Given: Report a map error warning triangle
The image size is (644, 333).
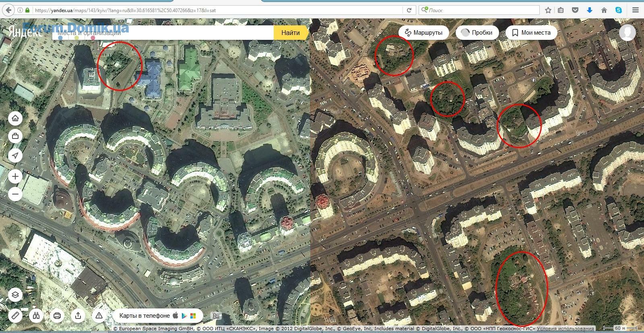Looking at the screenshot, I should [99, 315].
